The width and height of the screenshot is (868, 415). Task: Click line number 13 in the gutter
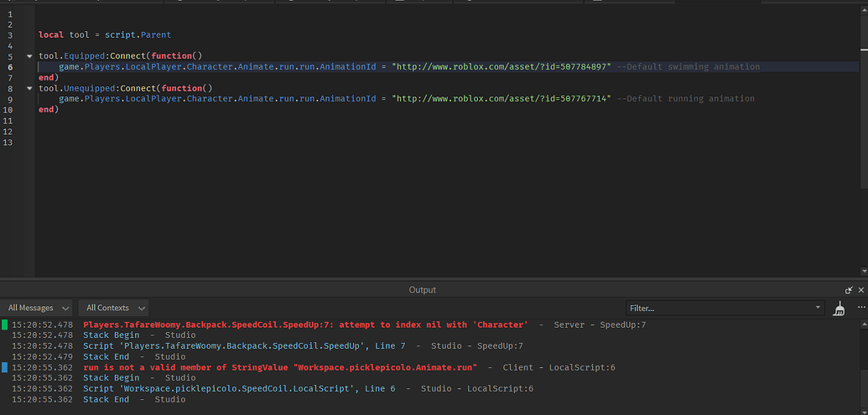(8, 143)
